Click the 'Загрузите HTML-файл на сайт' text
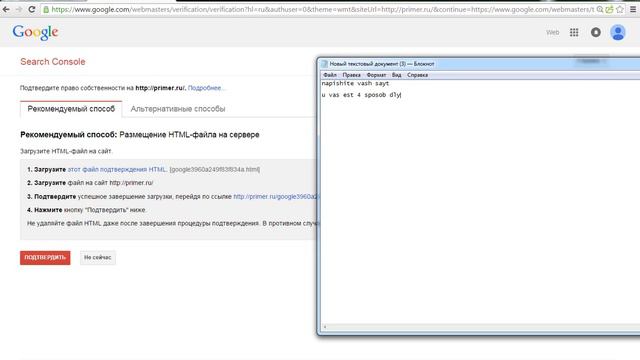Viewport: 640px width, 360px height. pos(66,151)
